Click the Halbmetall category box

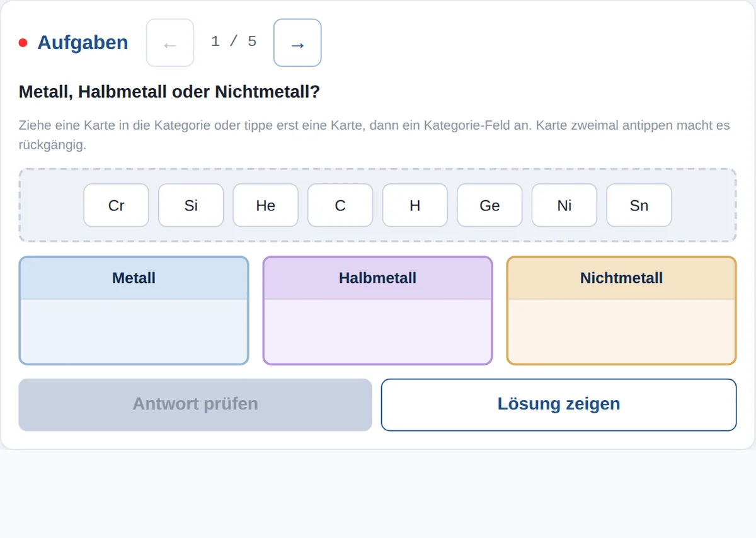(377, 311)
